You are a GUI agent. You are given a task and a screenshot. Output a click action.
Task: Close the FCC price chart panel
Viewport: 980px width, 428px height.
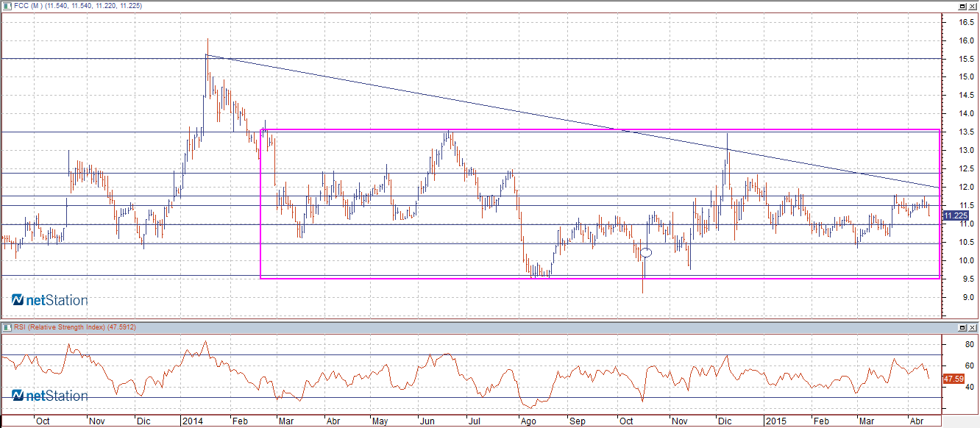point(972,6)
